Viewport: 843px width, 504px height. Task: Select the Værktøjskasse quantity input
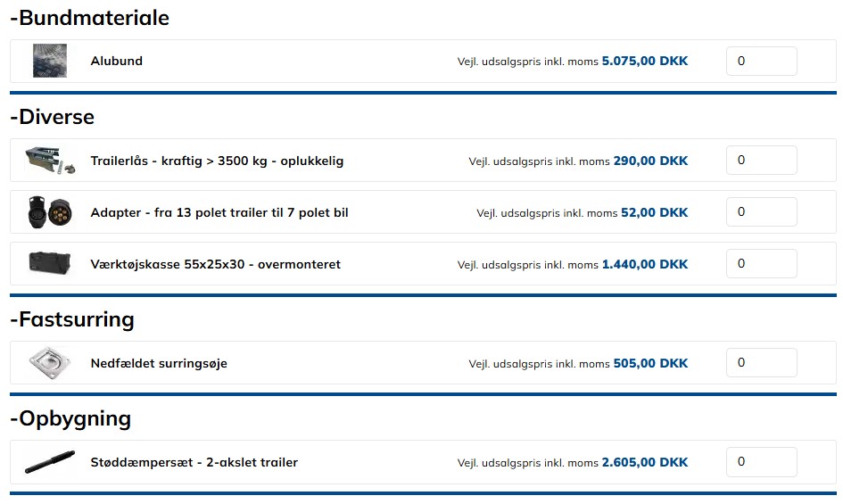761,264
